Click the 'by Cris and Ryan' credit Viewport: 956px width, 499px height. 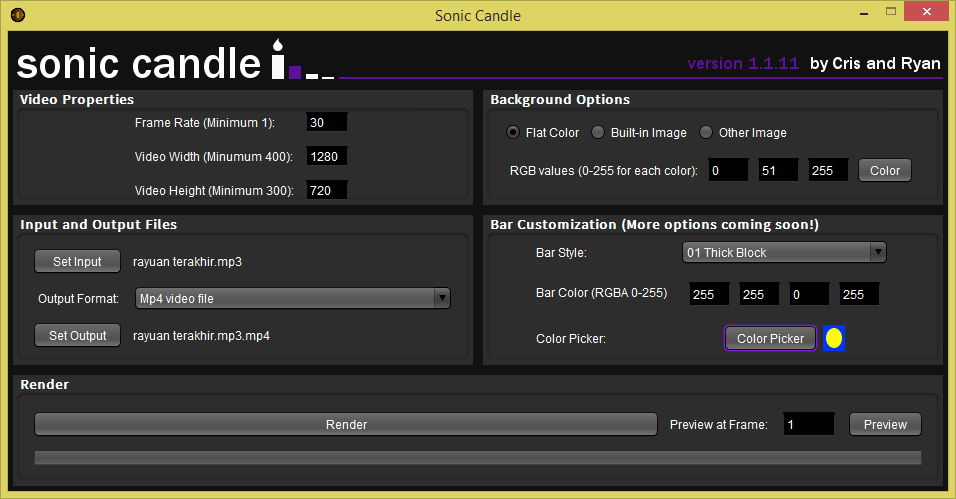875,63
